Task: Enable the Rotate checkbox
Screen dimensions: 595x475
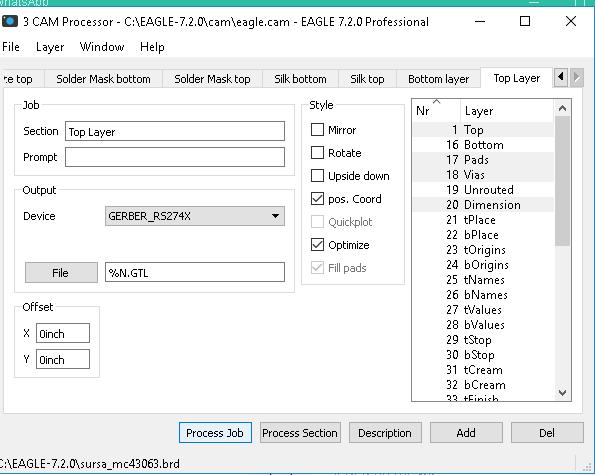Action: [x=317, y=153]
